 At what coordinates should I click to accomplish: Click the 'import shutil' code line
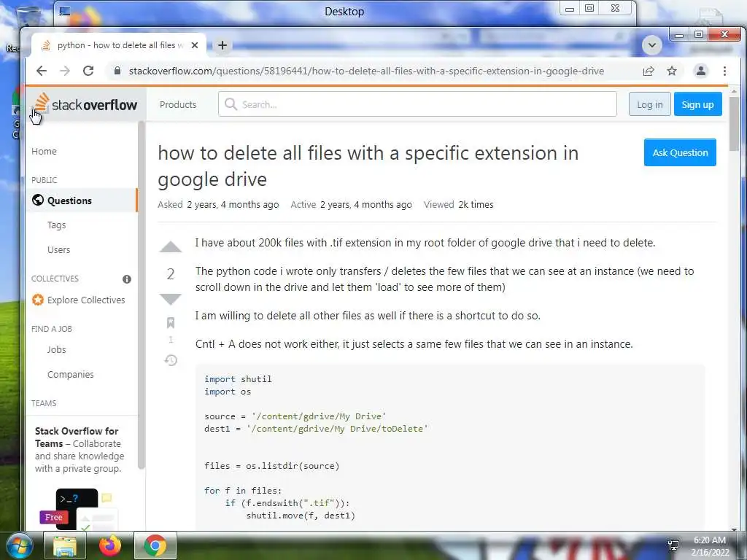click(238, 379)
